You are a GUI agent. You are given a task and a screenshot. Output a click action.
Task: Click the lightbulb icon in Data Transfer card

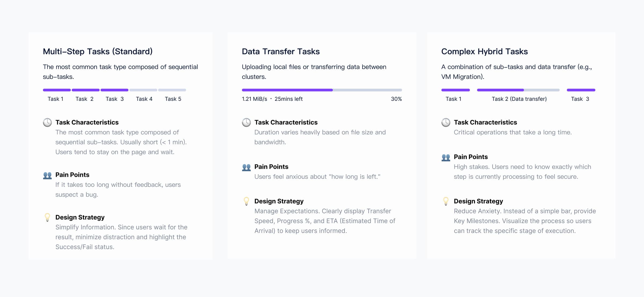(246, 201)
